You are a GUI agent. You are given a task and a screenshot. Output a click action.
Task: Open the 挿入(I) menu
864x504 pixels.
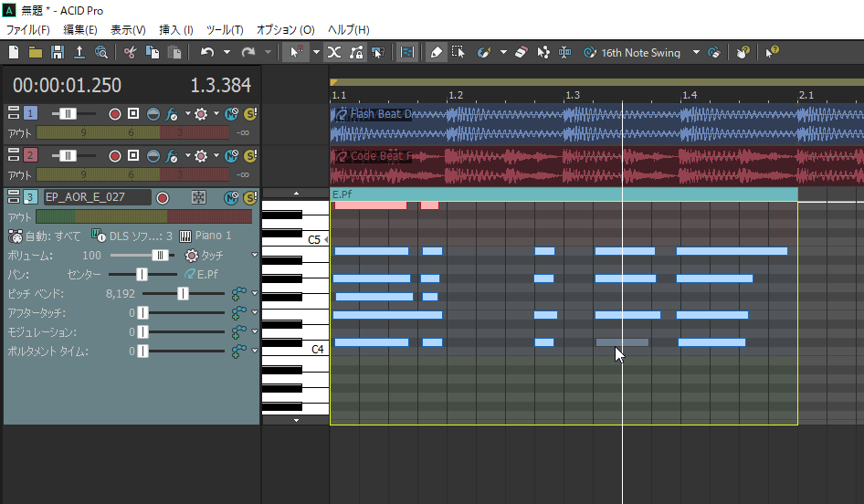pyautogui.click(x=175, y=30)
